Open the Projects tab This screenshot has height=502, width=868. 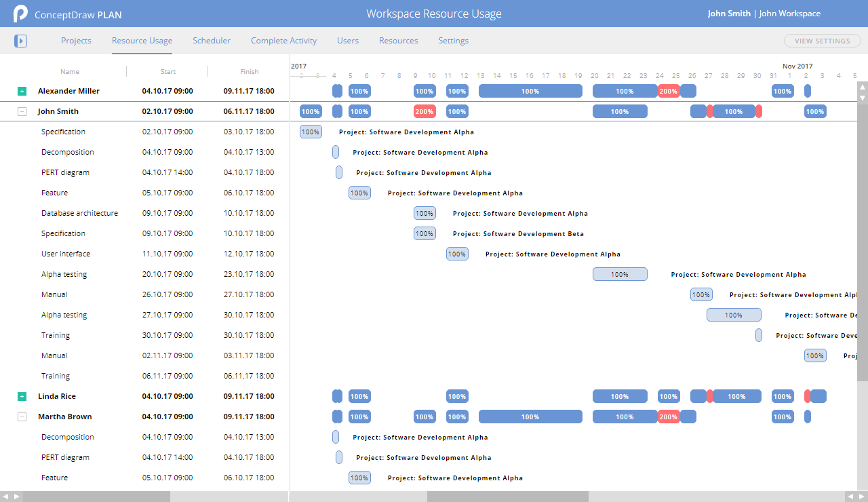(76, 41)
